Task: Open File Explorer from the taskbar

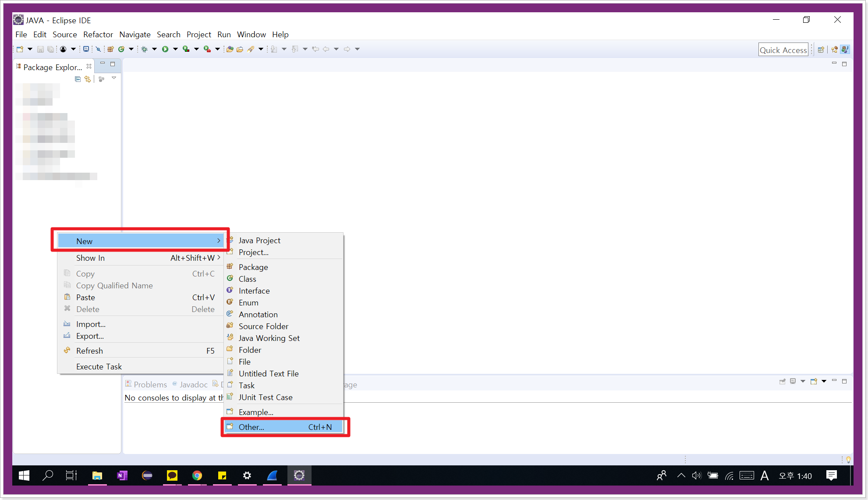Action: (x=97, y=475)
